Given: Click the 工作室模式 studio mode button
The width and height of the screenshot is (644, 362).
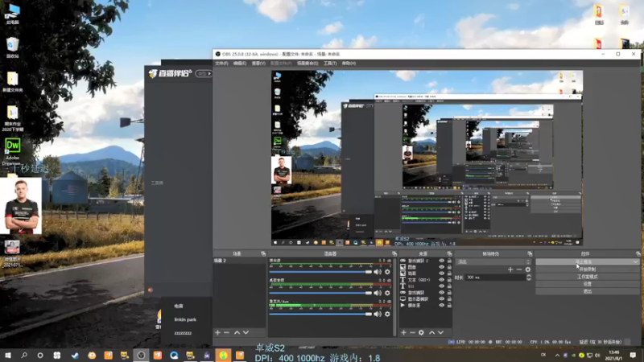Looking at the screenshot, I should click(588, 277).
